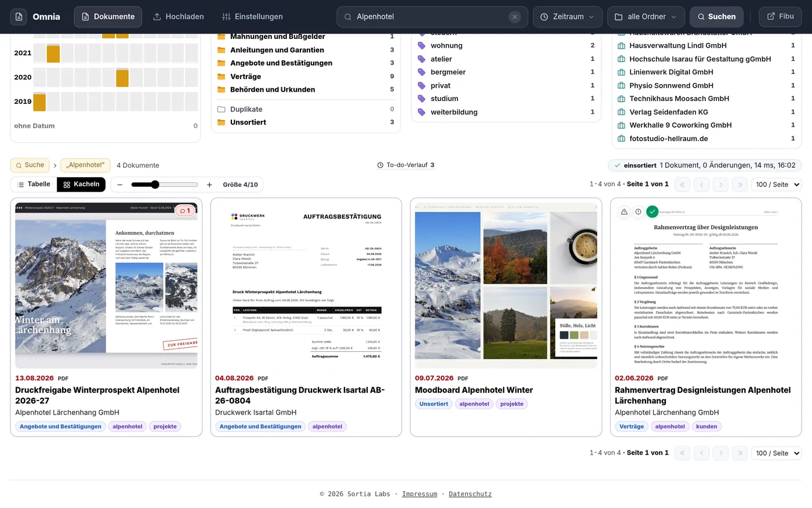Screen dimensions: 812x508
Task: Click the tag icon next to bergmeier
Action: click(422, 72)
